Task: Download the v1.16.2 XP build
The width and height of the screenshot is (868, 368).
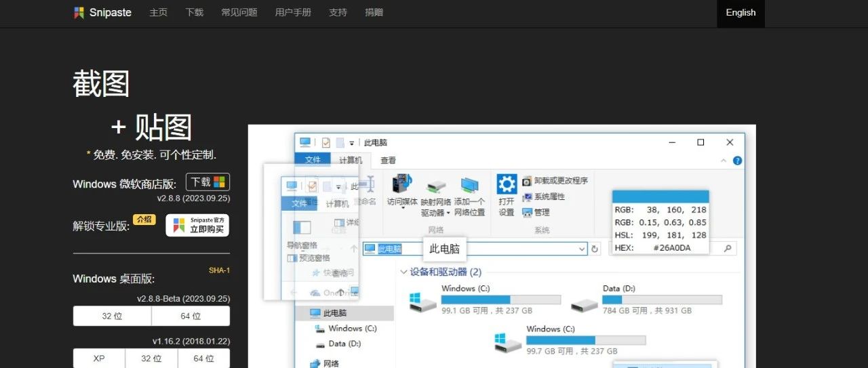Action: pos(99,359)
